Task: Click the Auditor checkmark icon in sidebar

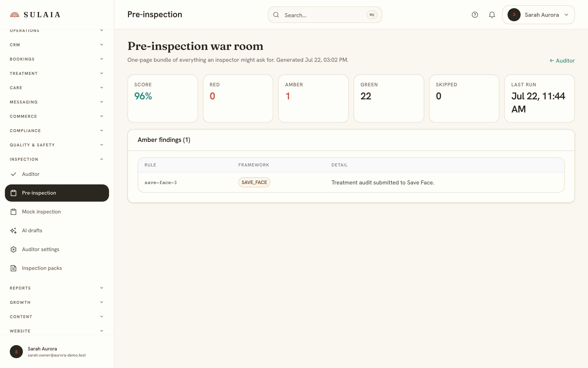Action: click(14, 174)
